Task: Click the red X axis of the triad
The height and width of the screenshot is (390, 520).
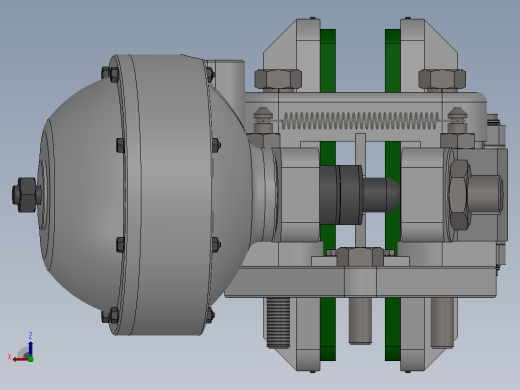Action: point(21,359)
